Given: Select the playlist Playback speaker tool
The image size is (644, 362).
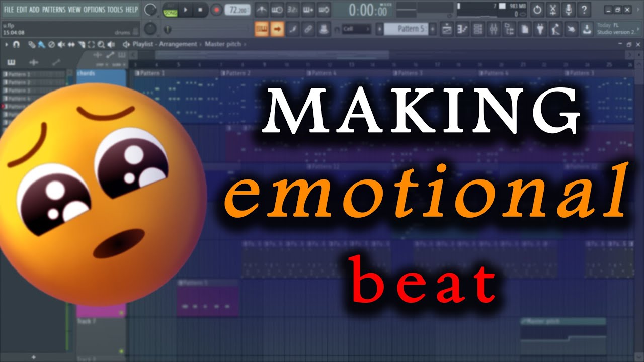Looking at the screenshot, I should coord(112,44).
